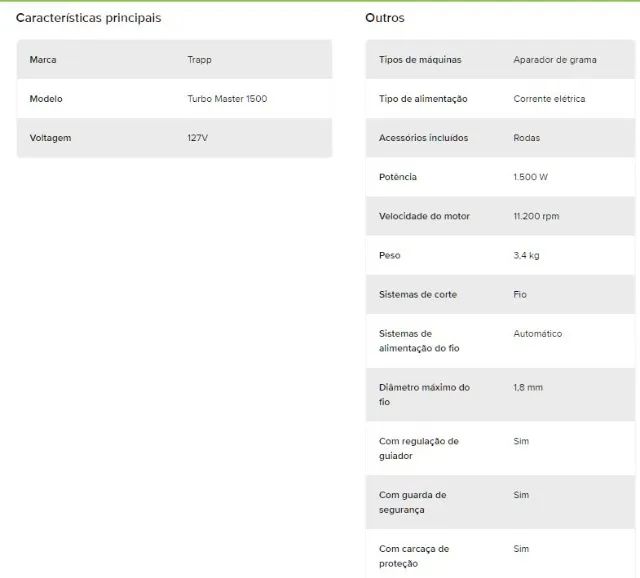Click the "3,4 kg" weight value
The width and height of the screenshot is (640, 578).
526,255
